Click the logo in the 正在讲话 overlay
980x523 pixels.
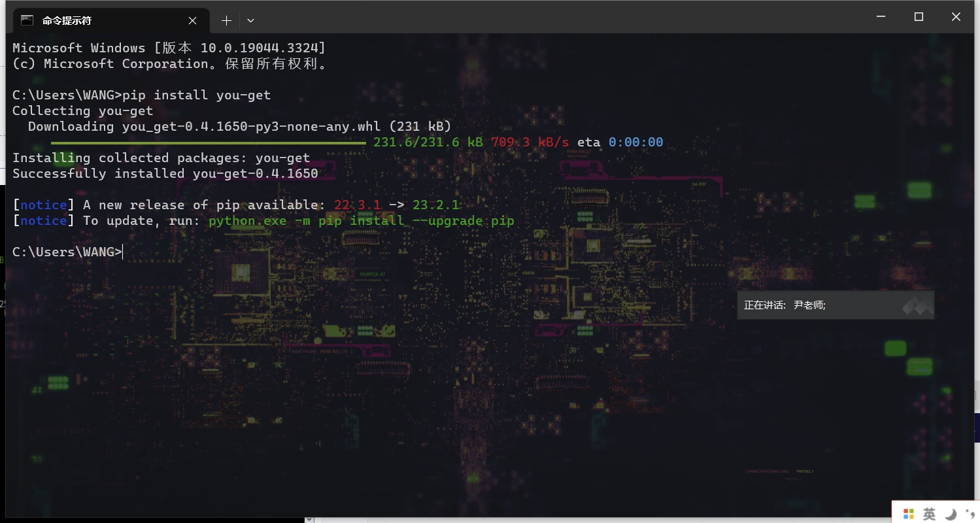[x=917, y=305]
